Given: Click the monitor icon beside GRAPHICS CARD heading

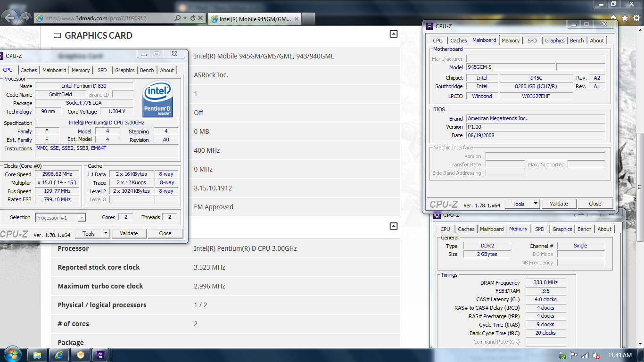Looking at the screenshot, I should pos(58,36).
